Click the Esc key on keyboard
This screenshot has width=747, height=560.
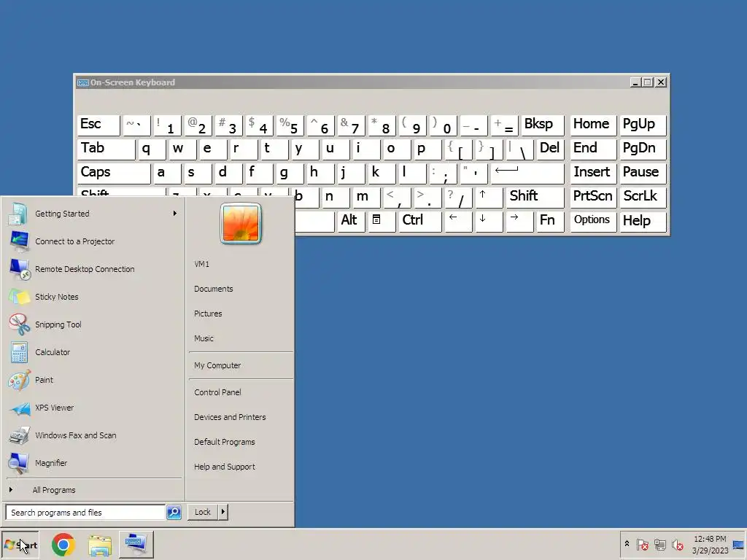coord(98,125)
